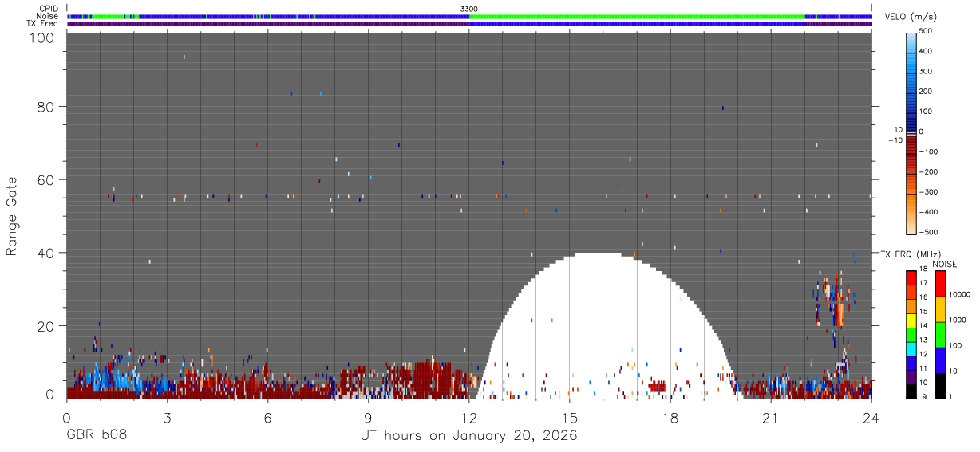Click the CPID value 3300
980x452 pixels.
click(x=469, y=9)
